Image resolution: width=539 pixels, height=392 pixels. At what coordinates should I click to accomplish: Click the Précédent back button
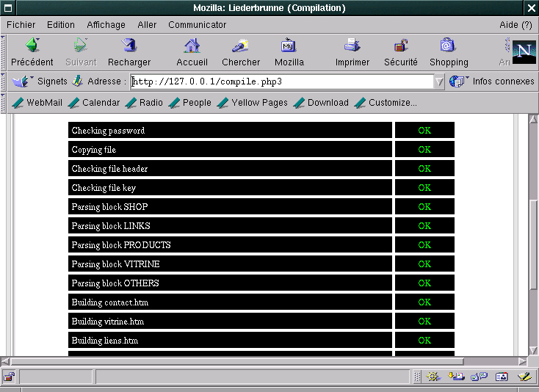click(32, 51)
